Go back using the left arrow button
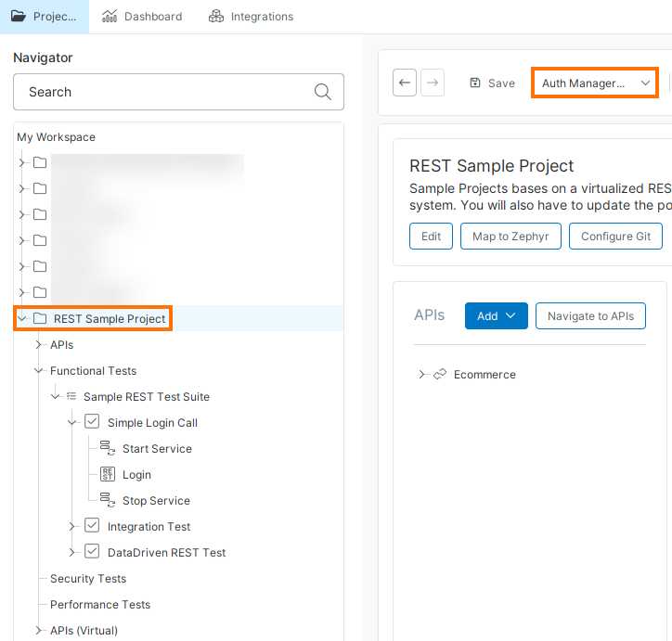Image resolution: width=672 pixels, height=641 pixels. coord(404,83)
